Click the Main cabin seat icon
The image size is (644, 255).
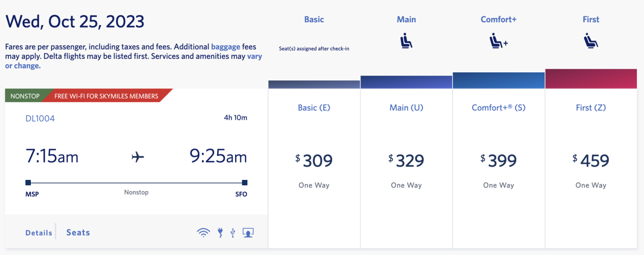coord(406,42)
